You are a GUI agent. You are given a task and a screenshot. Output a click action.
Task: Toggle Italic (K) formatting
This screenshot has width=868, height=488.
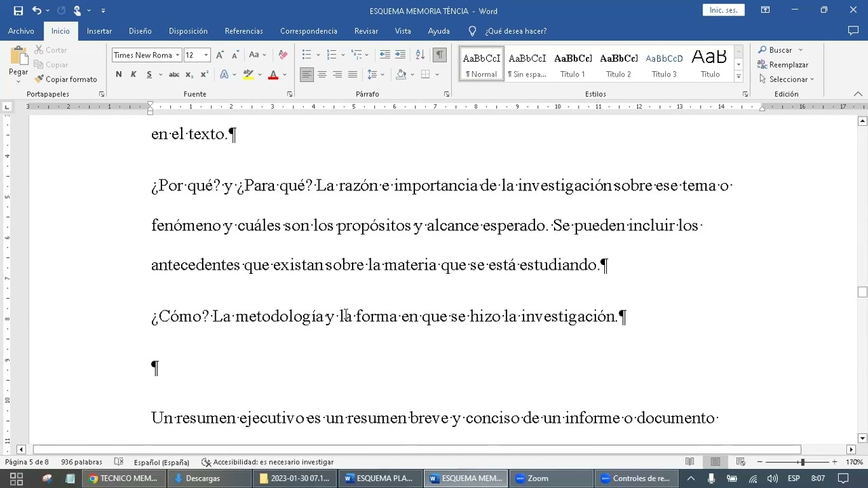coord(134,75)
